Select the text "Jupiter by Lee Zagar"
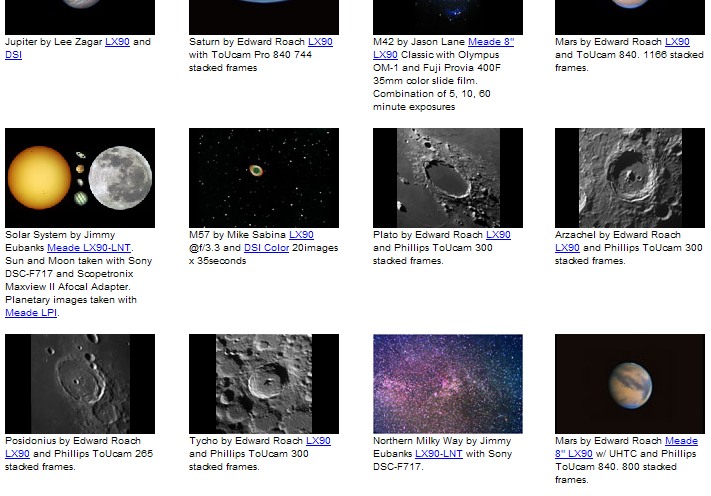This screenshot has width=711, height=496. (54, 42)
